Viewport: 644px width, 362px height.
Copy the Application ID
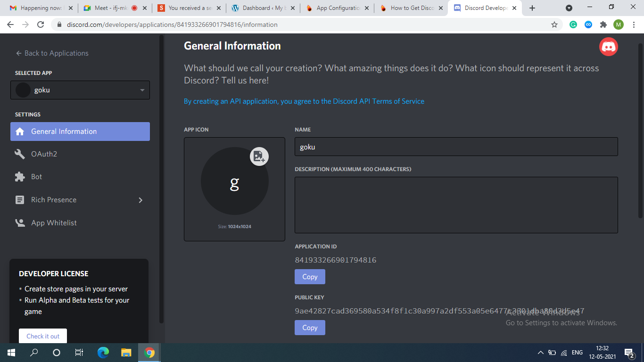click(310, 277)
